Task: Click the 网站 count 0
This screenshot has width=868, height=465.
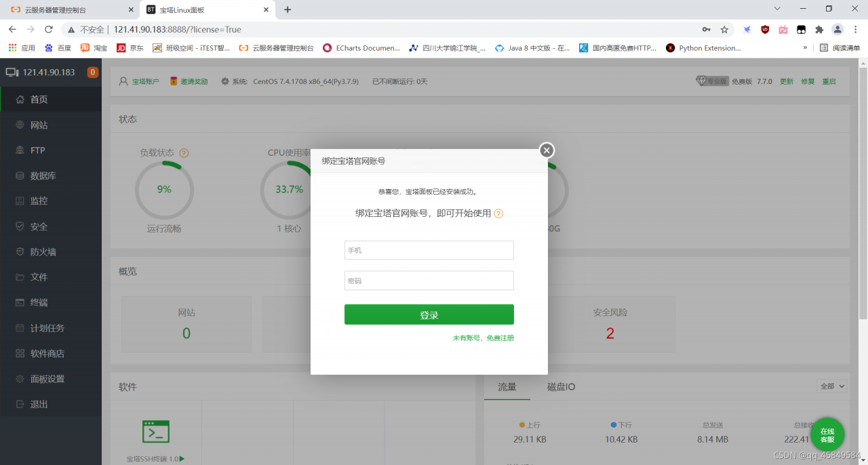Action: click(x=186, y=333)
